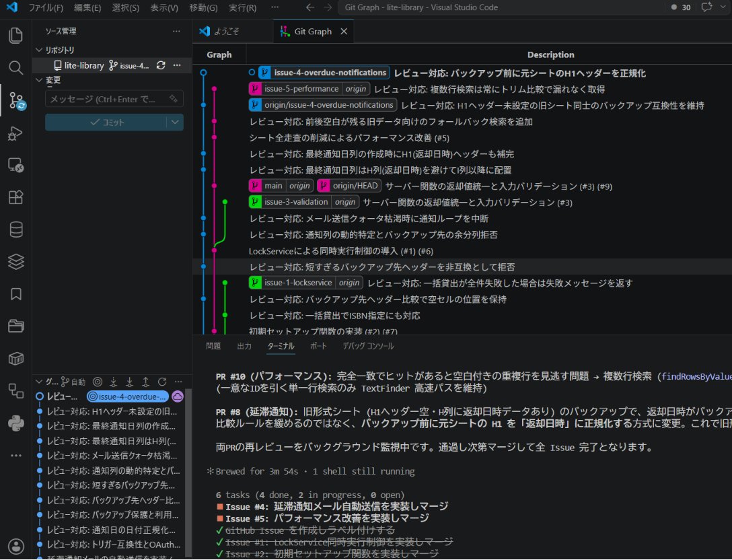Push using the up-arrow graph icon
The height and width of the screenshot is (560, 732).
pyautogui.click(x=145, y=382)
